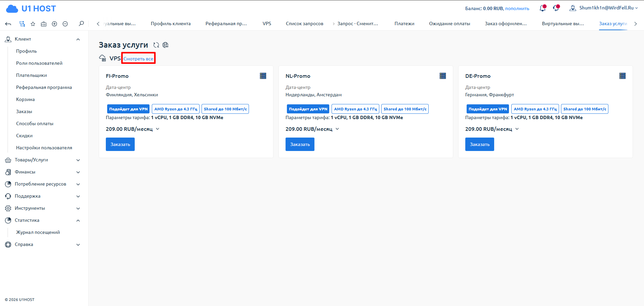This screenshot has height=306, width=644.
Task: Switch to the Реферальная пр… tab
Action: (x=226, y=23)
